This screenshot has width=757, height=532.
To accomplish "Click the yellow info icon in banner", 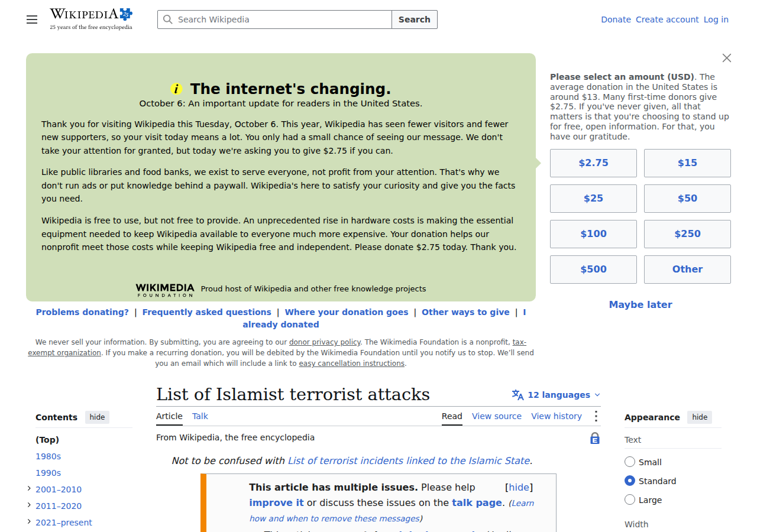I will (176, 89).
